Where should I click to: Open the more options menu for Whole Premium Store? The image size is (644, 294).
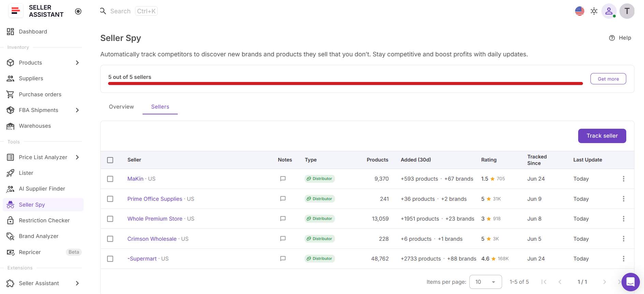click(x=624, y=219)
